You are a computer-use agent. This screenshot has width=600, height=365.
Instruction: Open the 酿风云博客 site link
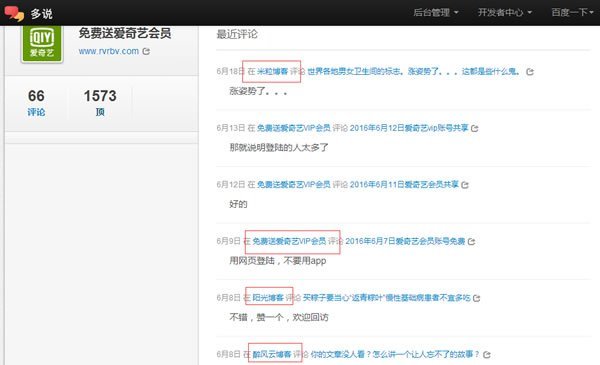tap(272, 354)
